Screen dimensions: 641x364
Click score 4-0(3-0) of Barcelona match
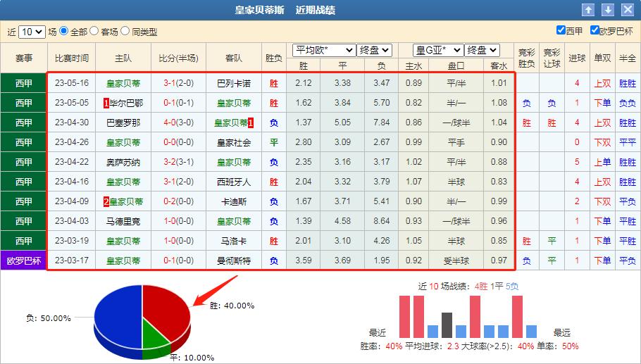click(179, 123)
